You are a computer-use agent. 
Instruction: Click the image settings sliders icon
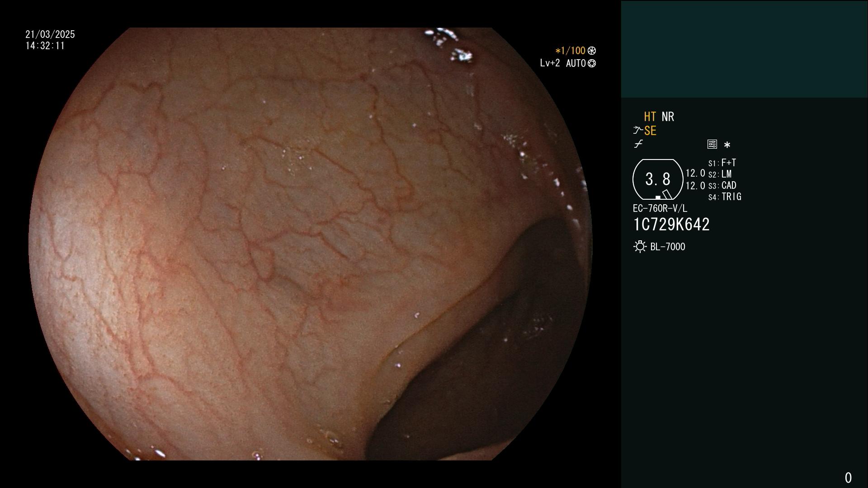point(712,144)
